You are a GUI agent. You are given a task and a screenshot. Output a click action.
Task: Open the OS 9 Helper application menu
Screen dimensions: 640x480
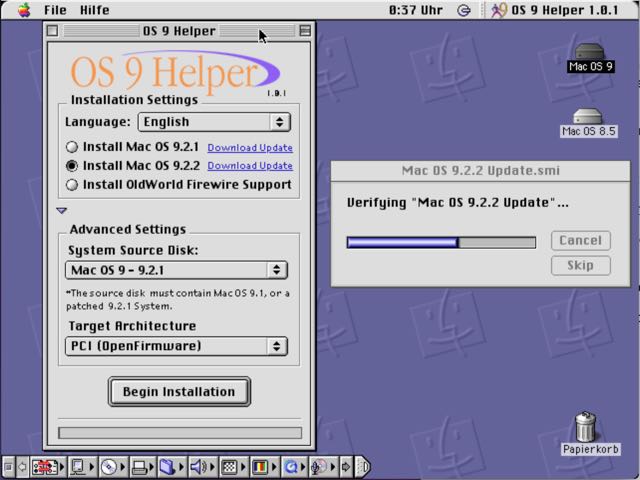coord(555,10)
